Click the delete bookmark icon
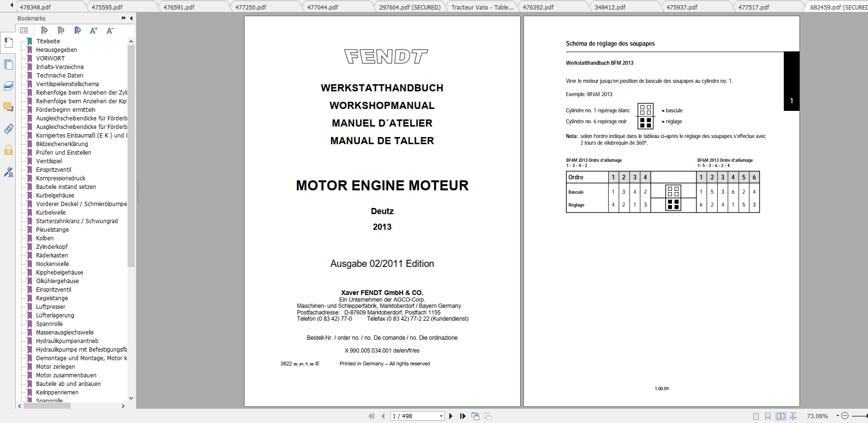The height and width of the screenshot is (423, 868). [x=44, y=30]
